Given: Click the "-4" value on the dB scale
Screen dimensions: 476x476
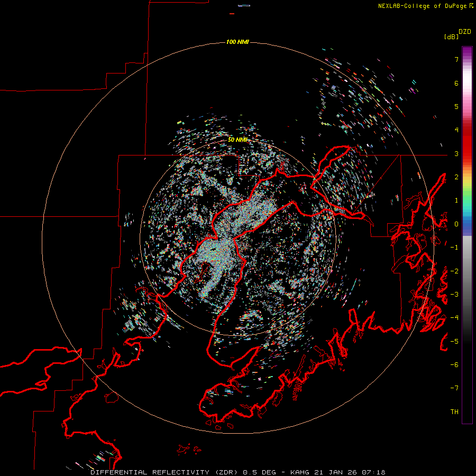Looking at the screenshot, I should pyautogui.click(x=454, y=317).
